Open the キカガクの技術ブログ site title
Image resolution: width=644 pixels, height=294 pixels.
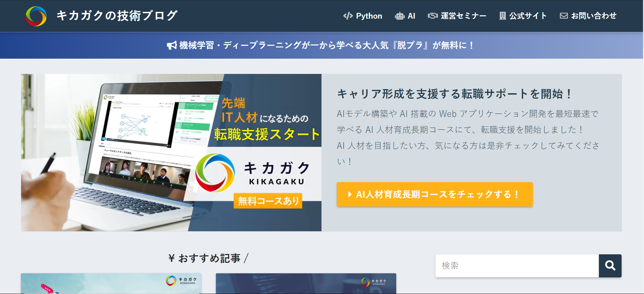click(117, 16)
